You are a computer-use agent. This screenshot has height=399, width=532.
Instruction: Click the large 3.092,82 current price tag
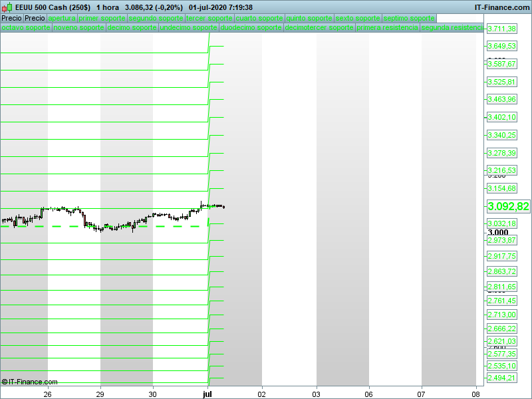tap(508, 206)
